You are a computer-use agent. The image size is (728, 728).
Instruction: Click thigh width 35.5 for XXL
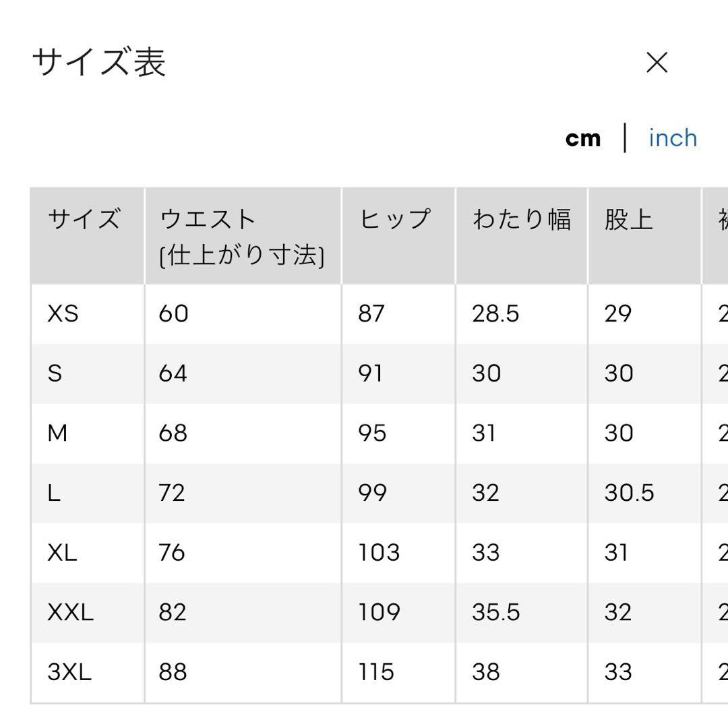coord(496,612)
